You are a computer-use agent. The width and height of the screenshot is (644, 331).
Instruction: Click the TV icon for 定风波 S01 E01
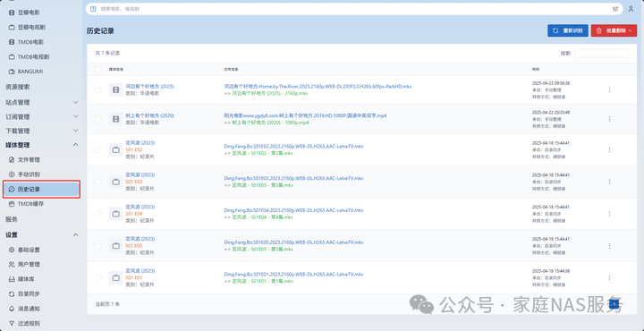click(x=115, y=277)
